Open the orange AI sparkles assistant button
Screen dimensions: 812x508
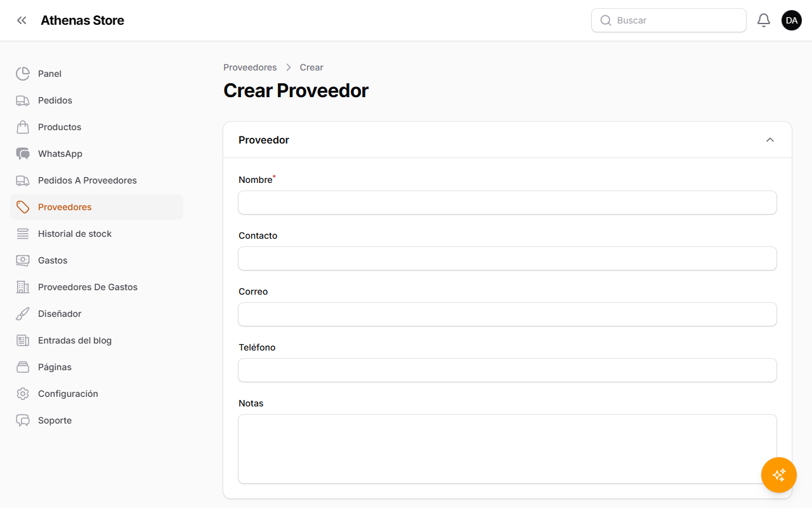click(779, 475)
